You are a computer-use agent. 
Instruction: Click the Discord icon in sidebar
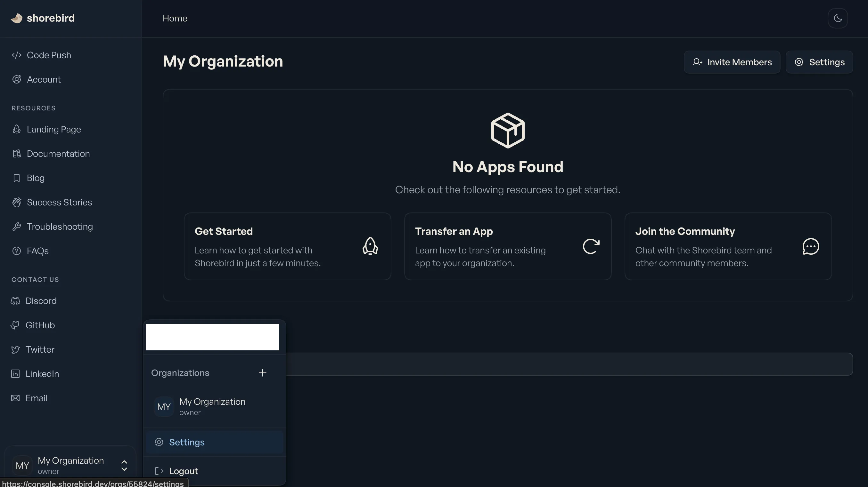(15, 301)
